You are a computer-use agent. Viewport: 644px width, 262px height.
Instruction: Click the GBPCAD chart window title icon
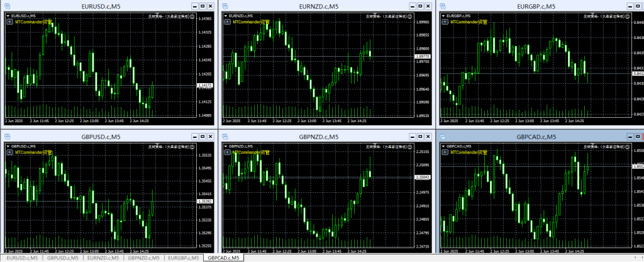coord(443,137)
